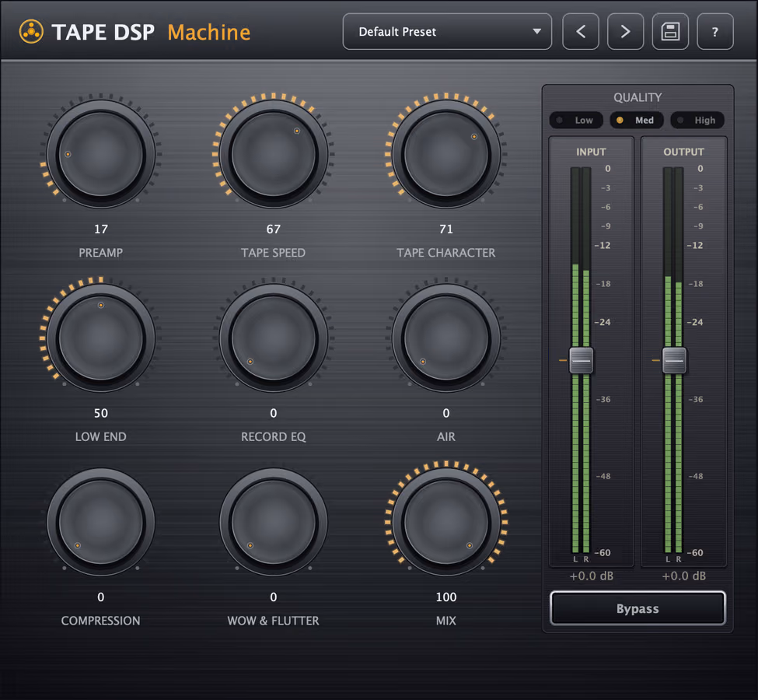The image size is (758, 700).
Task: Click the Machine title text
Action: click(209, 33)
